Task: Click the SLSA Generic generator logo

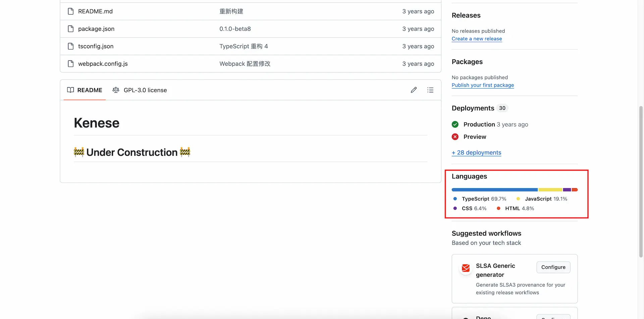Action: [466, 268]
